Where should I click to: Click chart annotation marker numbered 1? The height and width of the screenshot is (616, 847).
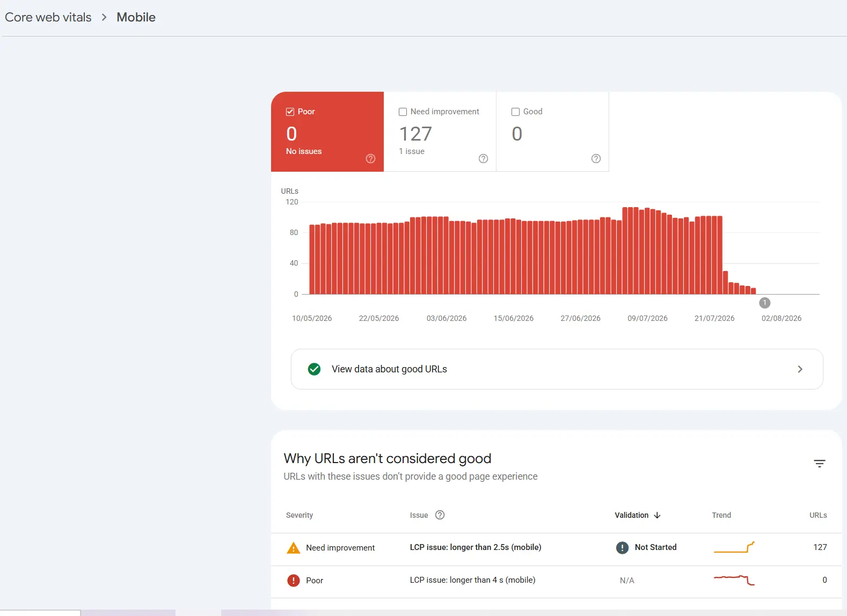[764, 303]
